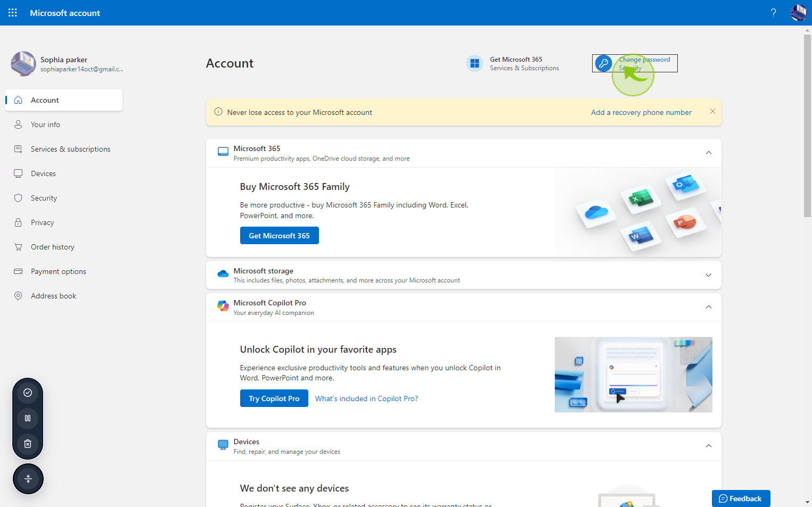The image size is (812, 507).
Task: Click the Address book location icon
Action: tap(18, 296)
